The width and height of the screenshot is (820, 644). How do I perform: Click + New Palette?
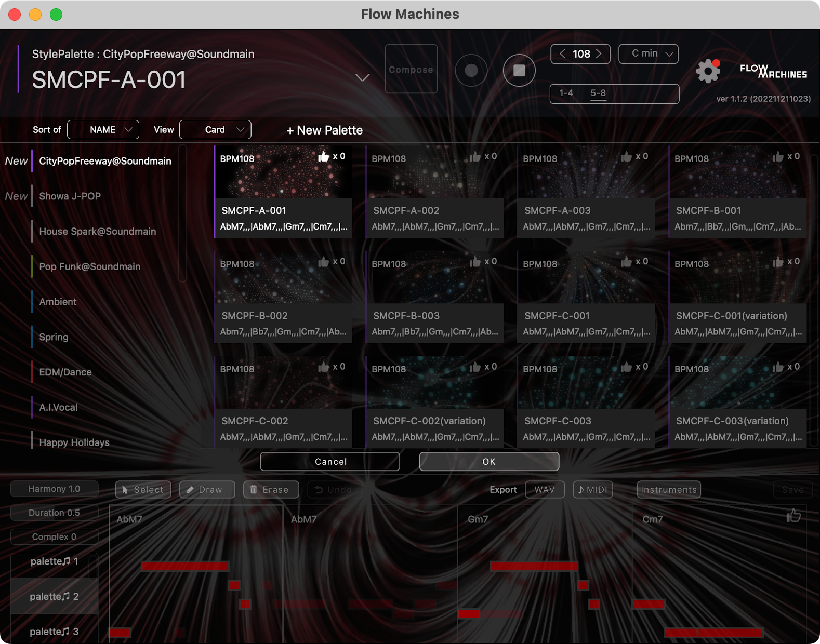pyautogui.click(x=324, y=130)
